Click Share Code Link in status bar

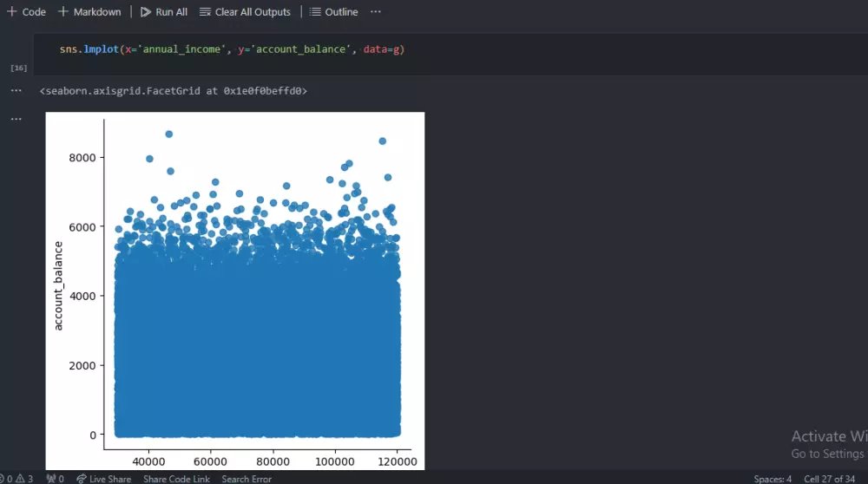[x=176, y=479]
